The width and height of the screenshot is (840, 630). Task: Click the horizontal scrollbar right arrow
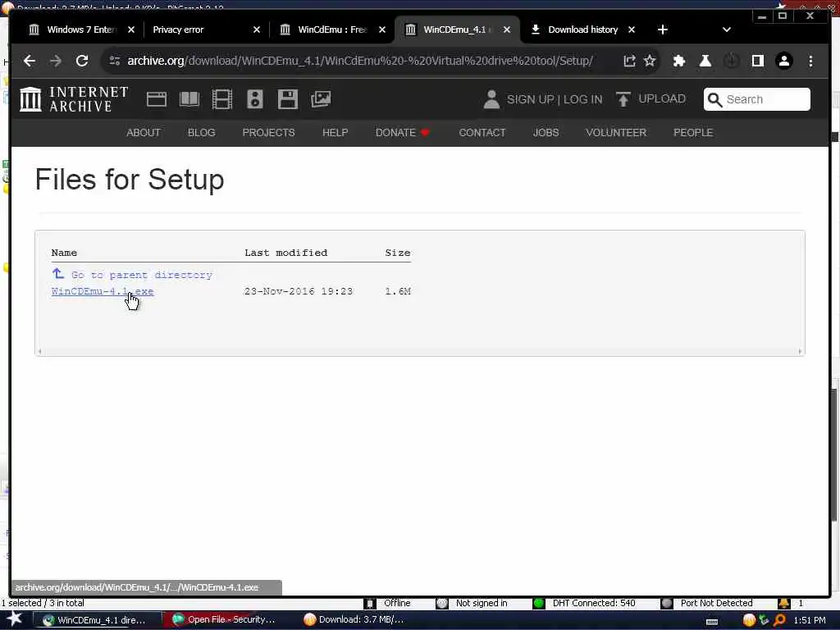tap(800, 351)
